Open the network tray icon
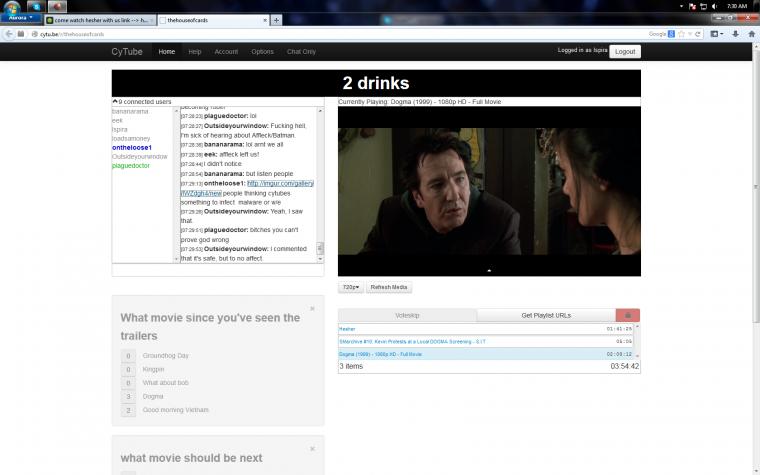Image resolution: width=760 pixels, height=475 pixels. point(703,6)
